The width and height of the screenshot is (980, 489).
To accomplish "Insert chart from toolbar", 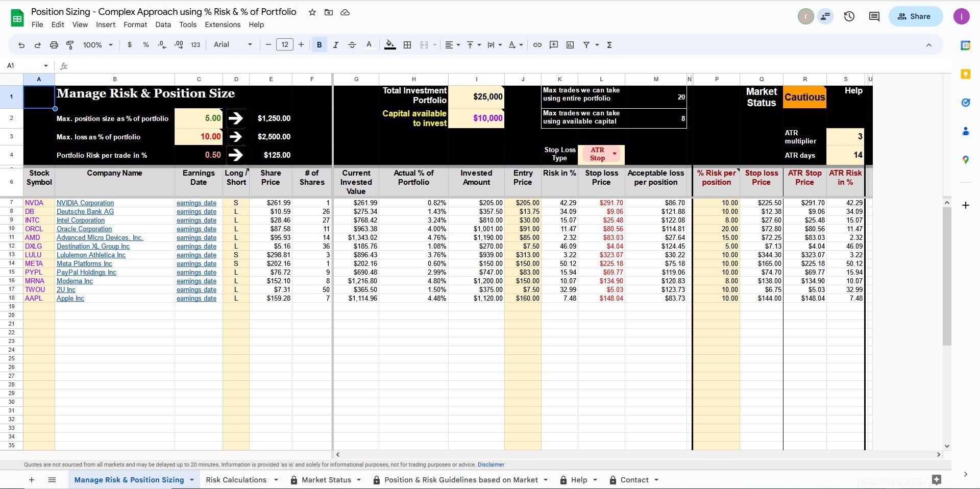I will [x=570, y=45].
